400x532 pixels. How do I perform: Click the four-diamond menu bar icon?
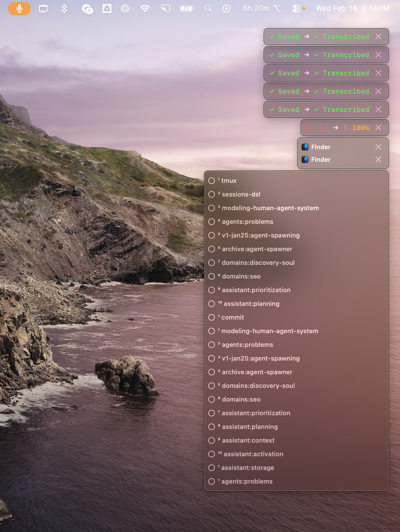click(x=64, y=9)
